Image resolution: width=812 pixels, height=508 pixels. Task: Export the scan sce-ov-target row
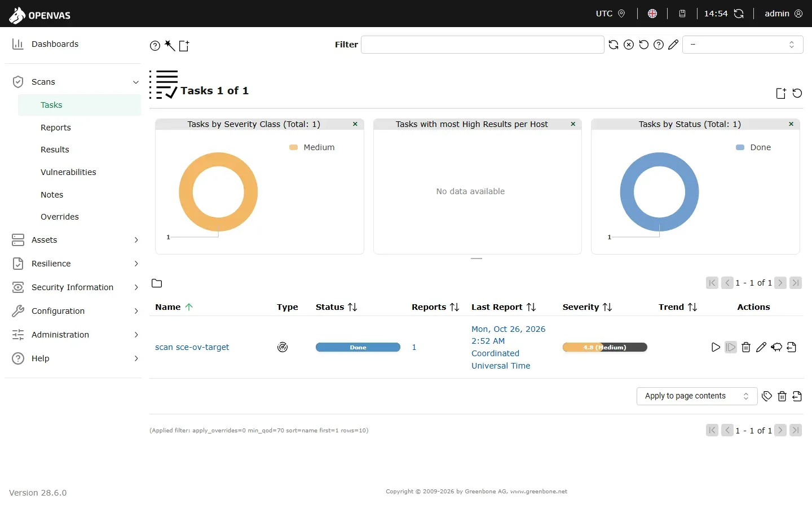[x=792, y=347]
